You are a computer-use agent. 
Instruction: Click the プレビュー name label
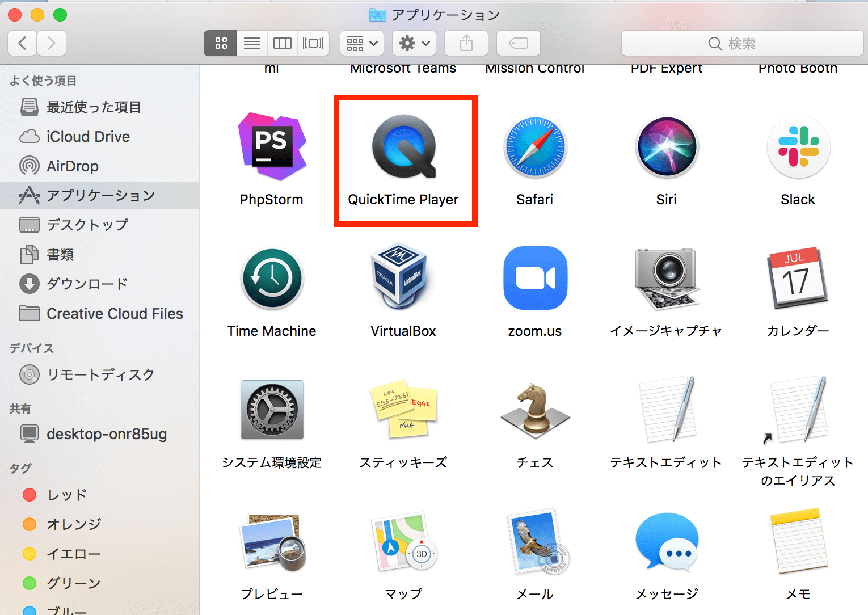(x=272, y=594)
